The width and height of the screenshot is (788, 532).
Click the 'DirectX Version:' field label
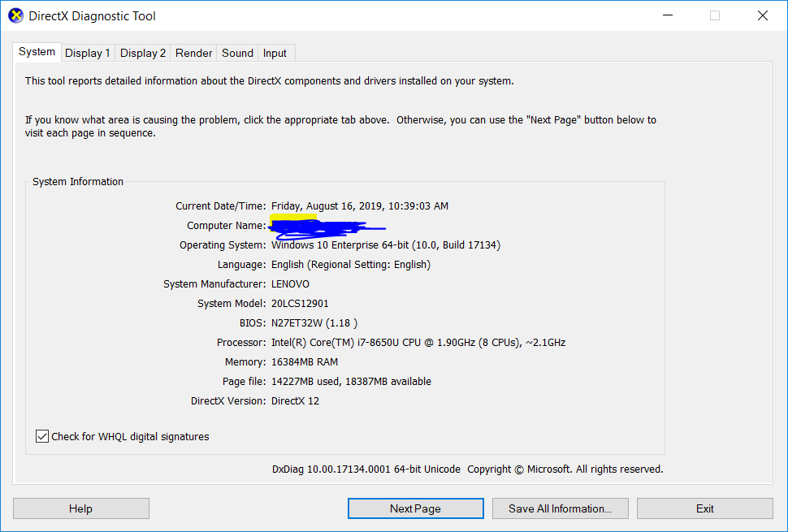[228, 401]
